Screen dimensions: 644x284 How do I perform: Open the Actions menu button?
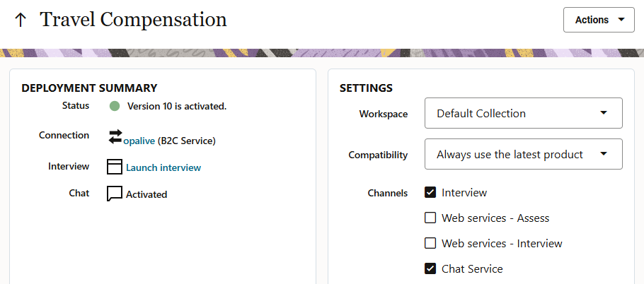[x=598, y=20]
